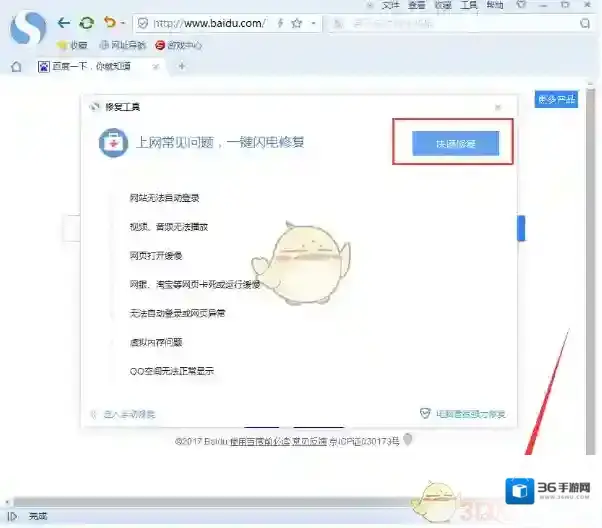Open the dropdown arrow beside the star icon
Viewport: 602px width, 528px height.
point(314,23)
